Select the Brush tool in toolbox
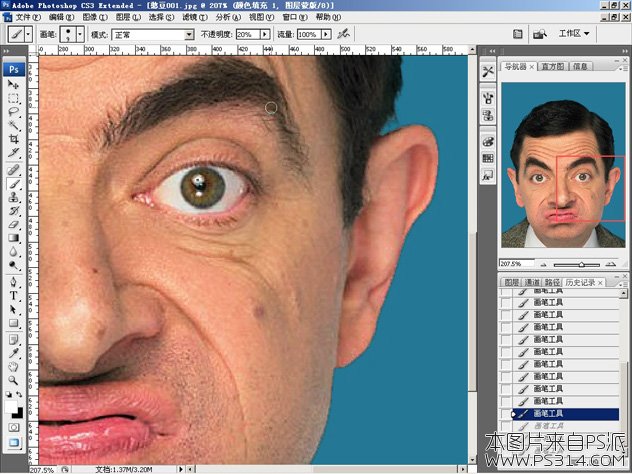 [14, 184]
